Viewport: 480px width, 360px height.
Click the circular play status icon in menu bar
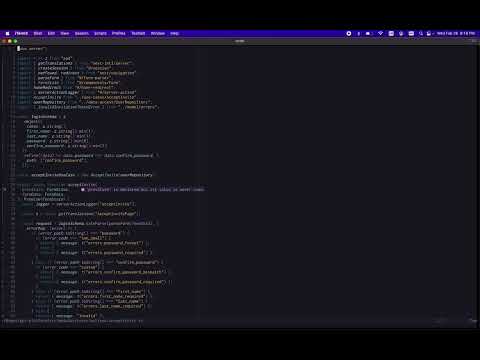click(349, 33)
